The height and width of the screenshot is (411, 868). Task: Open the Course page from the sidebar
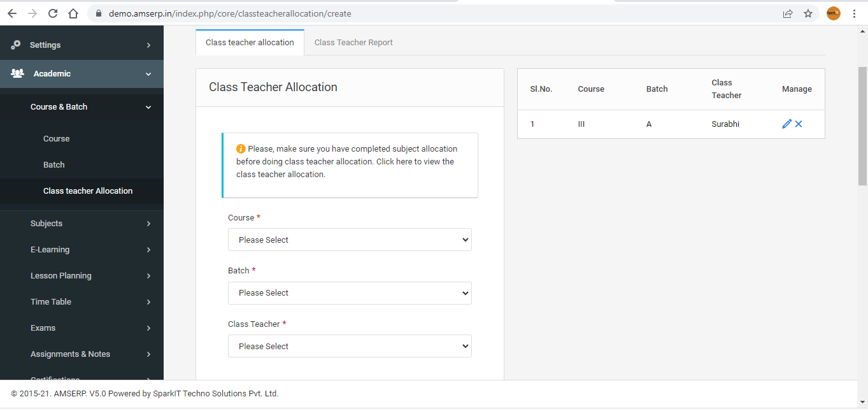(56, 138)
